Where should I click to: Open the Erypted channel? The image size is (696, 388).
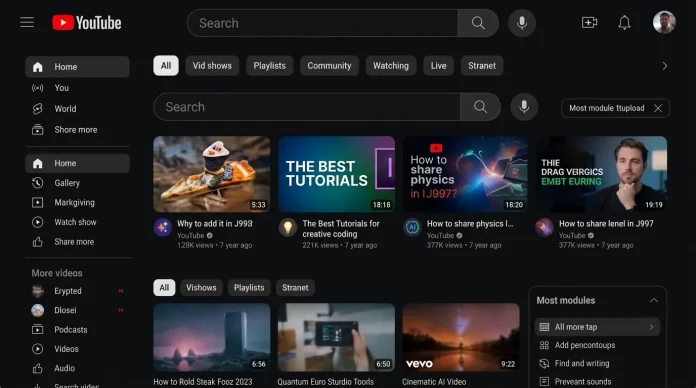pos(77,291)
